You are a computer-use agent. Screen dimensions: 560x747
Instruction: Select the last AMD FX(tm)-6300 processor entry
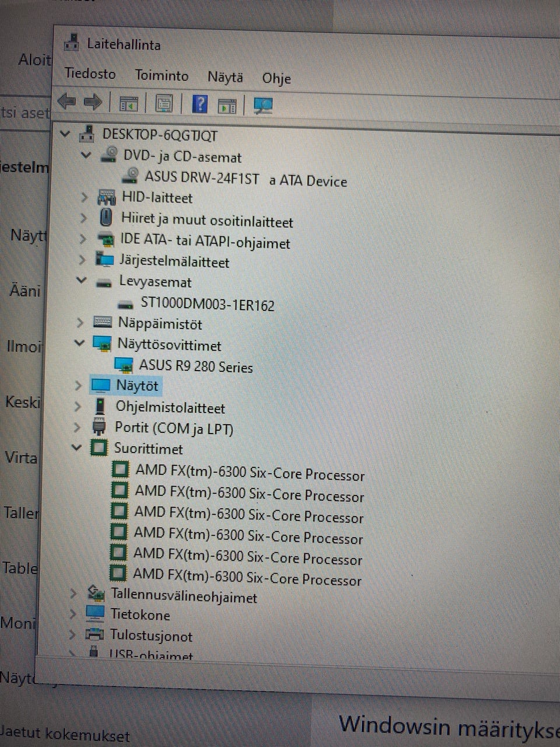[247, 578]
